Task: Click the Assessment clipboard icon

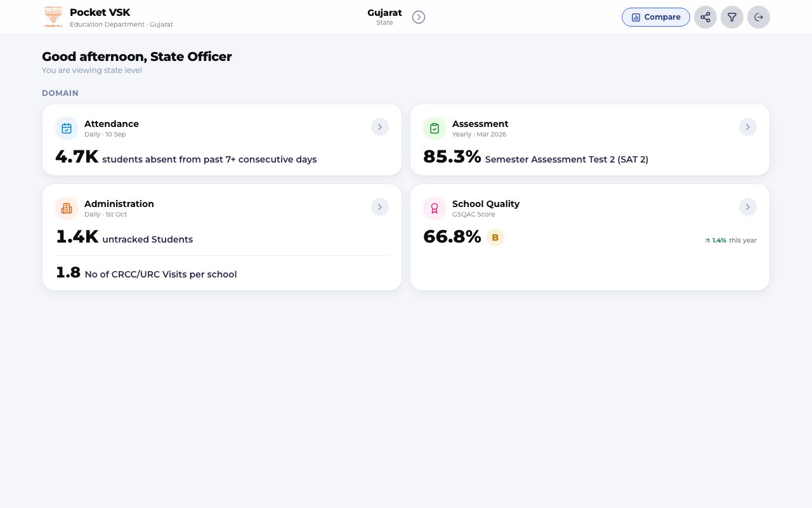Action: [435, 128]
